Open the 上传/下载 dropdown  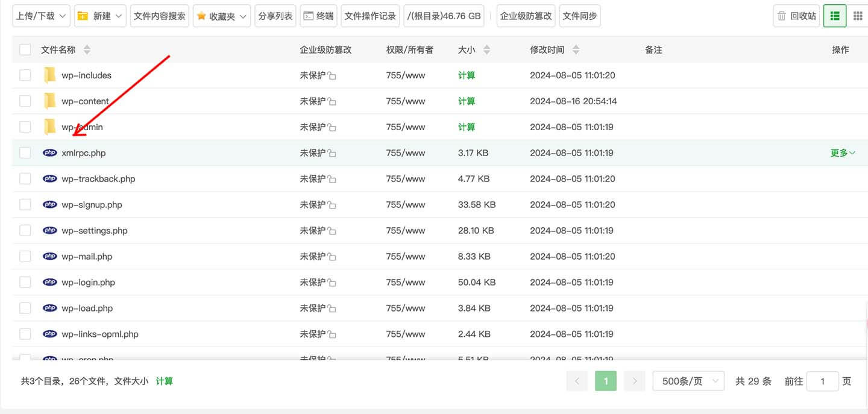[41, 16]
